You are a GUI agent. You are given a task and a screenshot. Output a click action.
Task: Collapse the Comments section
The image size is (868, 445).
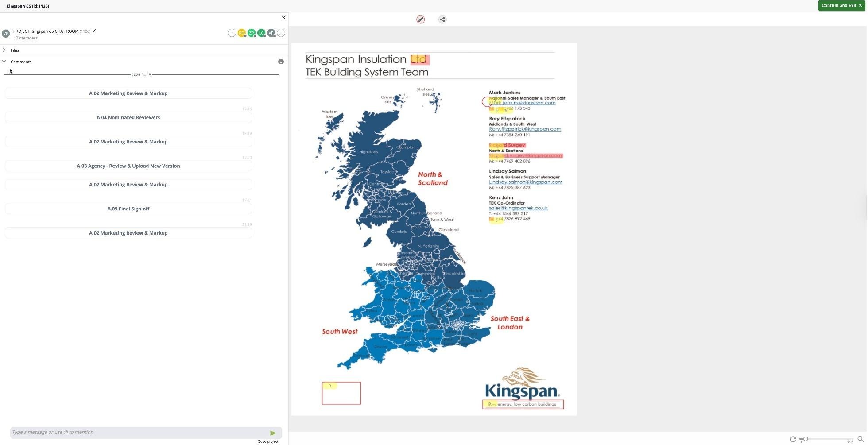point(4,62)
